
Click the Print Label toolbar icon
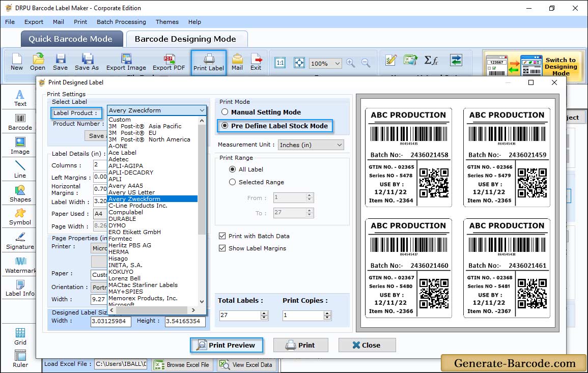point(209,63)
